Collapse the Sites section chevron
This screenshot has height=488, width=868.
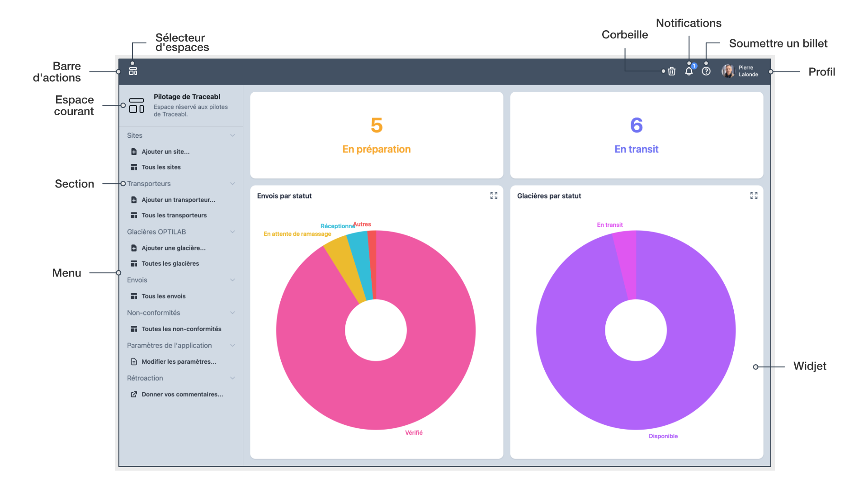point(232,136)
